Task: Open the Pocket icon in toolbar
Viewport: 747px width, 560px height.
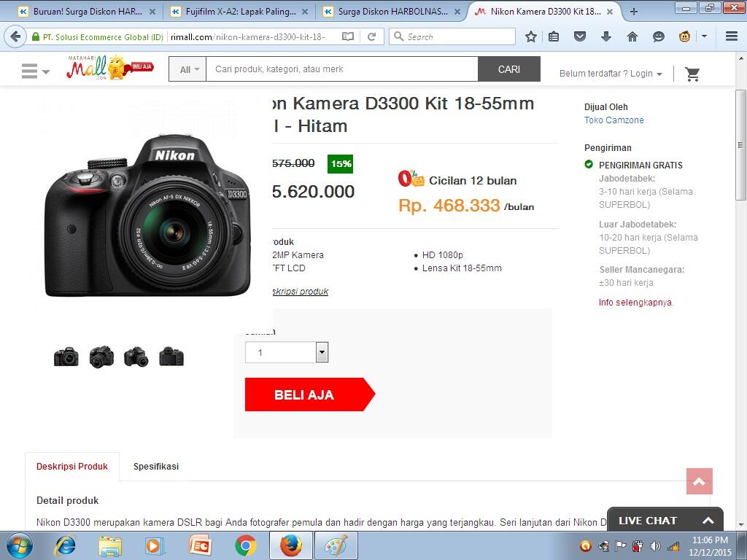Action: click(580, 36)
